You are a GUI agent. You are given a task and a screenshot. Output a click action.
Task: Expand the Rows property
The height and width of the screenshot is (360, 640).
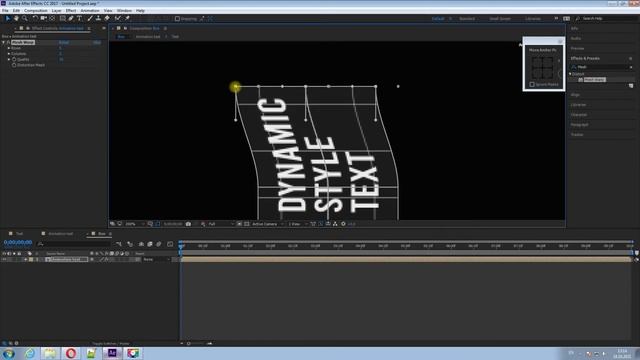(x=9, y=48)
